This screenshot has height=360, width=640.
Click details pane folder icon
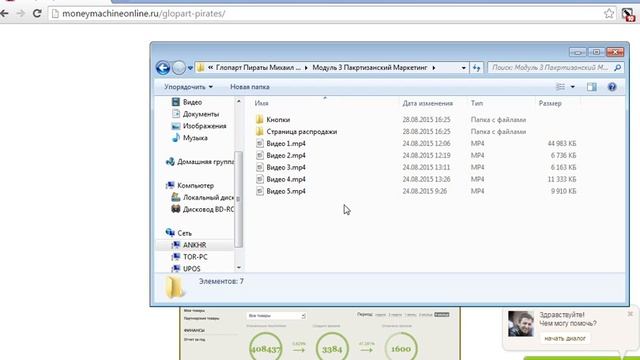175,287
